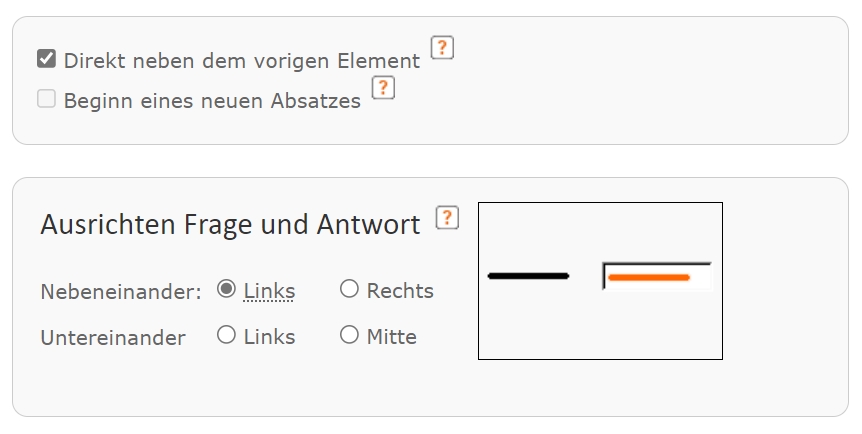The width and height of the screenshot is (862, 434).
Task: Select 'Links' radio in the Nebeneinander row
Action: pyautogui.click(x=227, y=289)
